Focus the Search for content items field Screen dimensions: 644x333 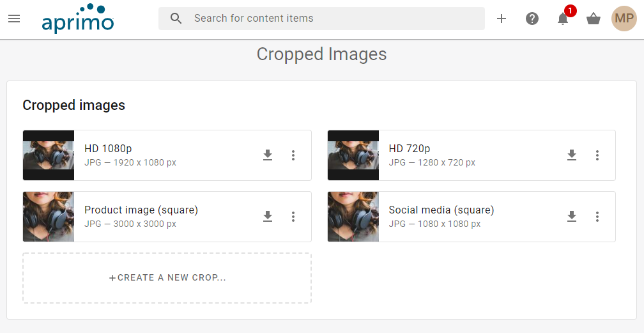(x=332, y=19)
